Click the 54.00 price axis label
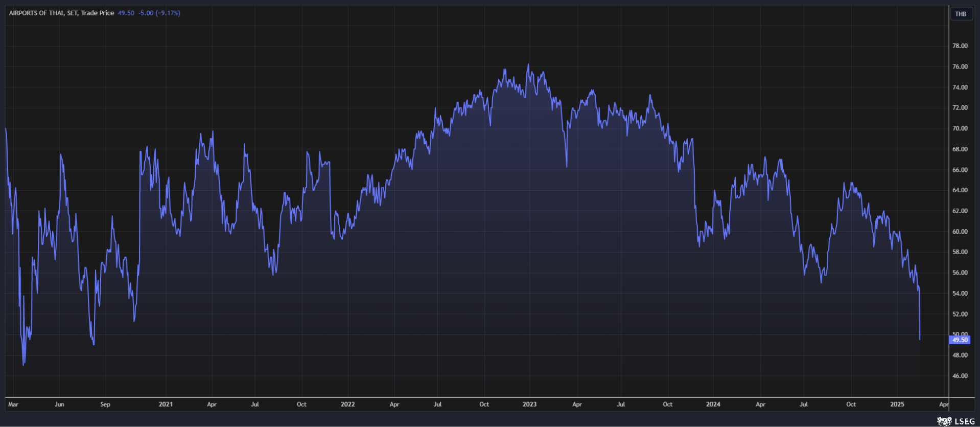Viewport: 980px width, 427px height. click(x=960, y=294)
